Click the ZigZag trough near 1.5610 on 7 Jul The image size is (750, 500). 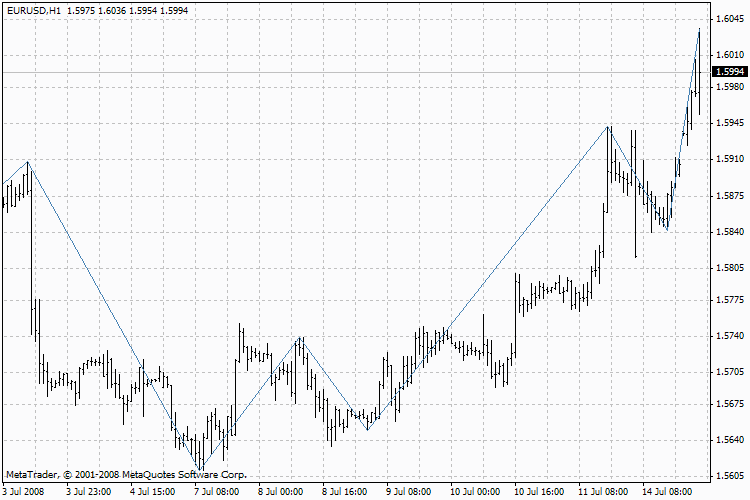point(200,470)
